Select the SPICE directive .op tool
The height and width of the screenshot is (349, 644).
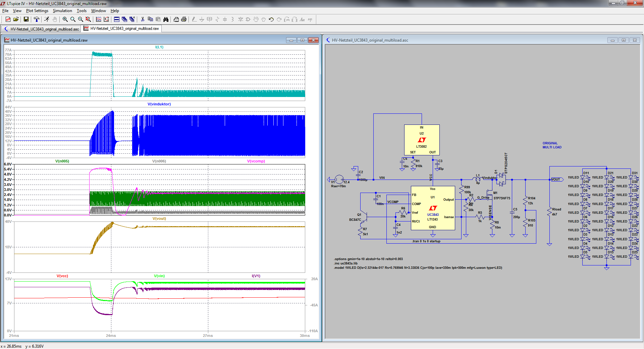310,19
